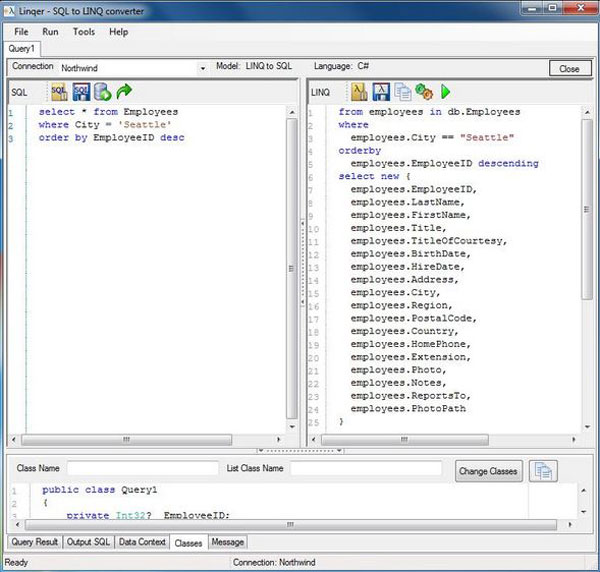
Task: Open the Tools menu
Action: pyautogui.click(x=84, y=32)
